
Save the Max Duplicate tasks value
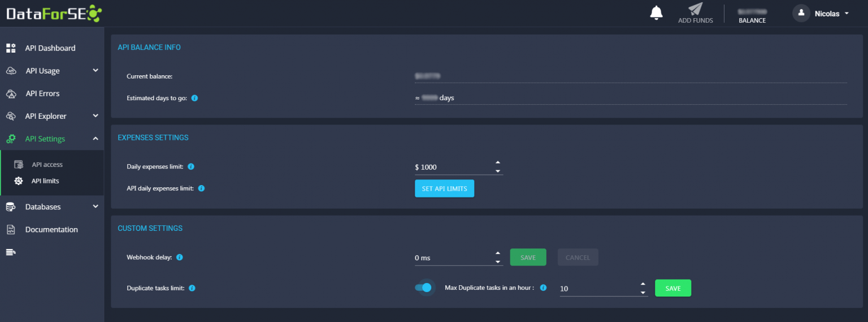tap(672, 289)
